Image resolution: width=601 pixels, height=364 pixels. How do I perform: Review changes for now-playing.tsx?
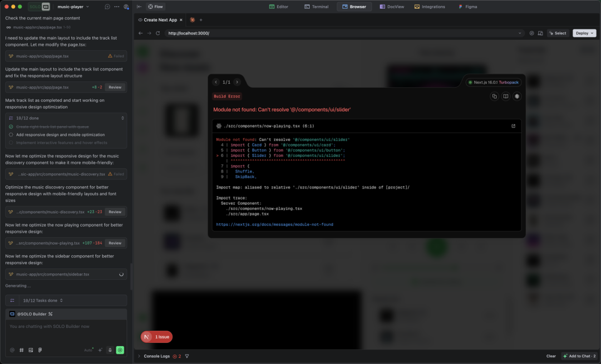pyautogui.click(x=115, y=243)
